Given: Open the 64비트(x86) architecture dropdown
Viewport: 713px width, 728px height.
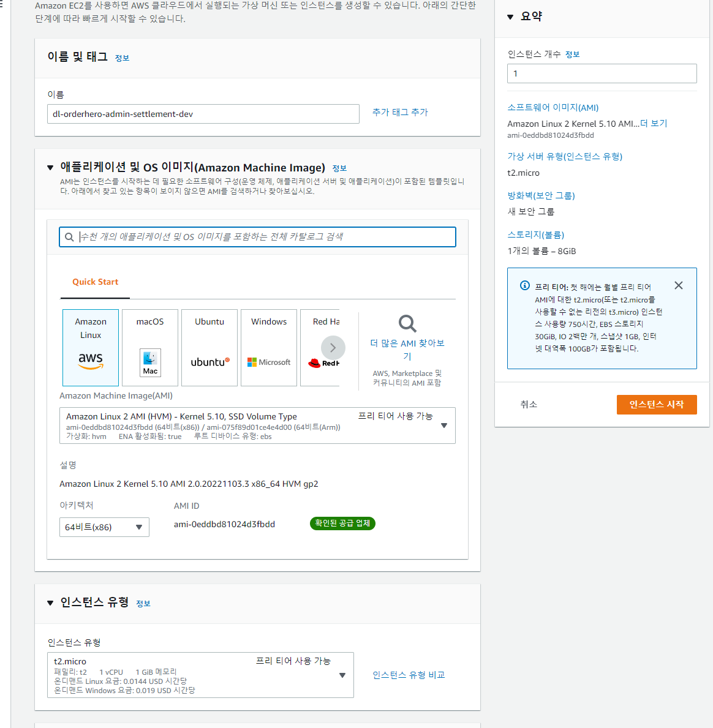Looking at the screenshot, I should click(105, 527).
